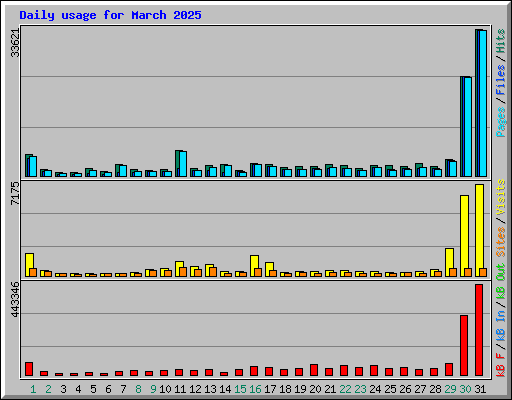
Task: Click the yellow visits bar for day 31
Action: click(479, 230)
